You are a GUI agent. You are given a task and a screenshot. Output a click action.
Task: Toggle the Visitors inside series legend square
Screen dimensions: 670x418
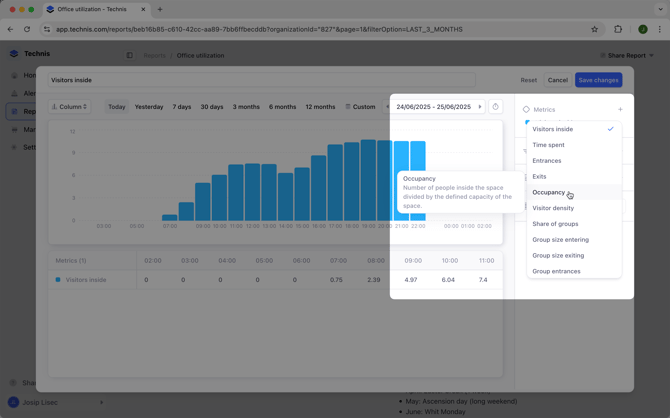tap(58, 280)
